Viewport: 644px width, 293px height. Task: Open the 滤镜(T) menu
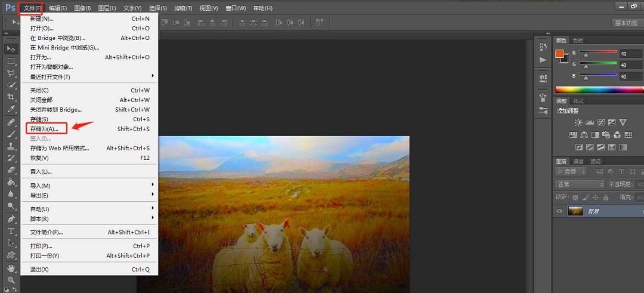[x=183, y=8]
